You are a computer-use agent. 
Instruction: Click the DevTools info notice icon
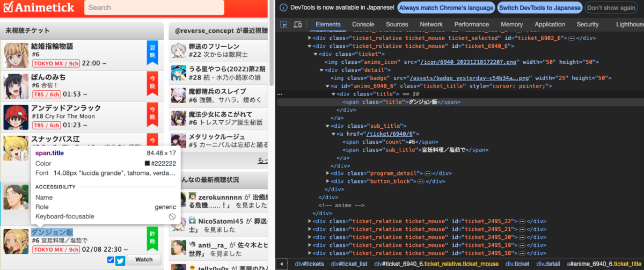tap(283, 8)
